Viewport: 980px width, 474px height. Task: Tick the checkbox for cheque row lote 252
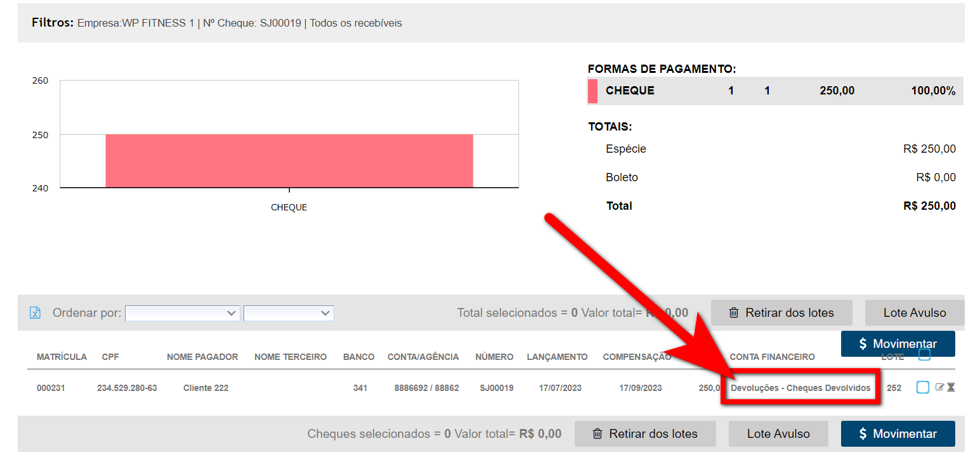click(923, 387)
